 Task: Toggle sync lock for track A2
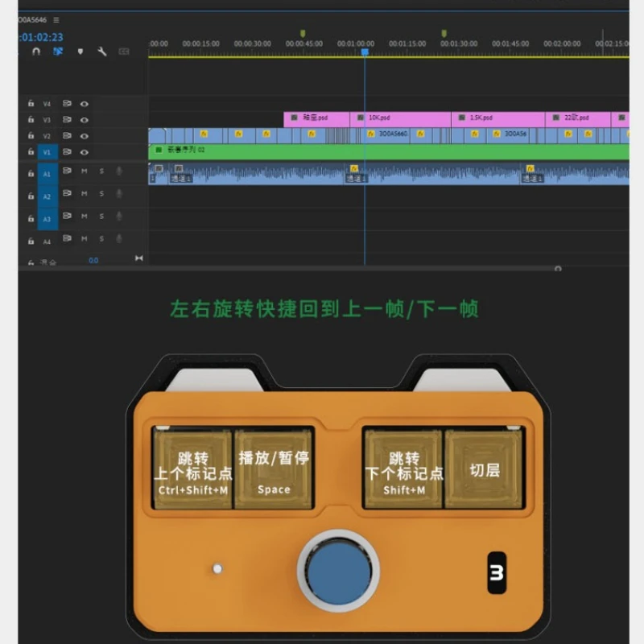tap(67, 193)
